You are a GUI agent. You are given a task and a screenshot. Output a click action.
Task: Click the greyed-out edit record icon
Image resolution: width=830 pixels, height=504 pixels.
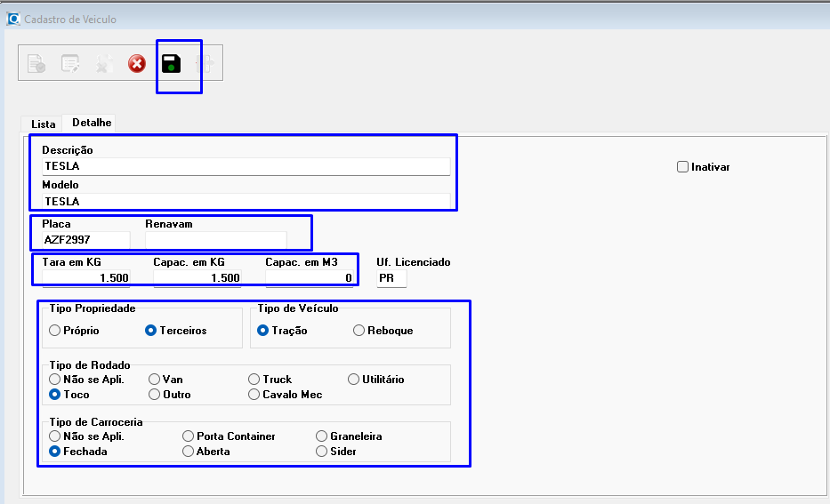coord(70,64)
